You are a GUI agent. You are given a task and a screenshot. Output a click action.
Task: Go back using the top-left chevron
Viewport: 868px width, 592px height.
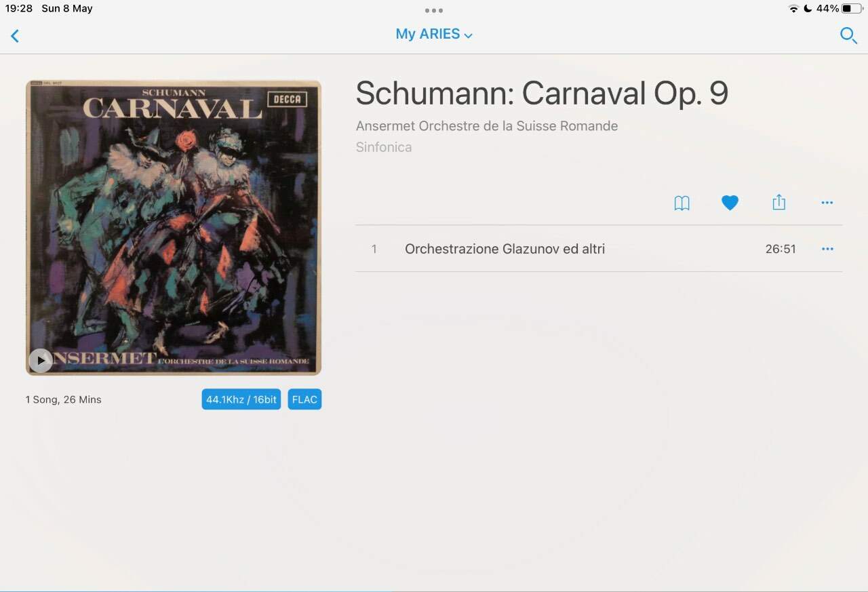(15, 36)
